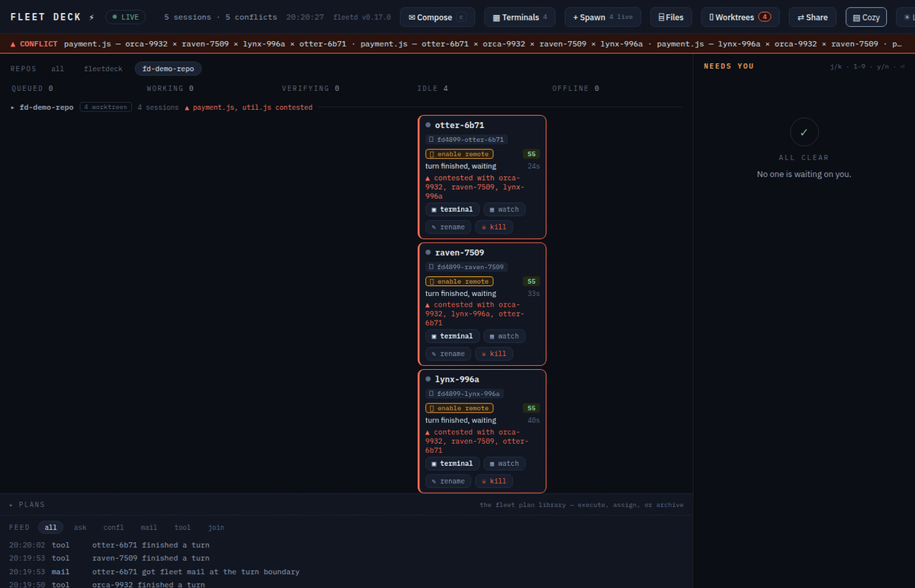
Task: Click worktree tag fd4899-lynx-996a
Action: [x=464, y=394]
